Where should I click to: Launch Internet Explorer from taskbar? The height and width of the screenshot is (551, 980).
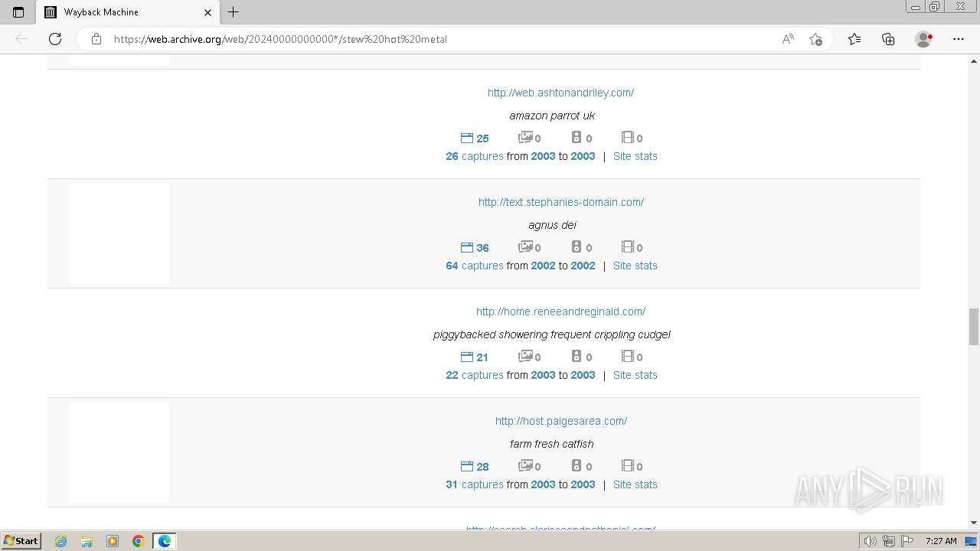point(60,541)
